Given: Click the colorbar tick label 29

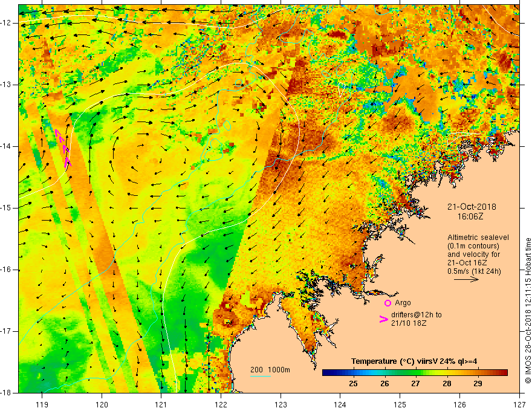Looking at the screenshot, I should 478,384.
